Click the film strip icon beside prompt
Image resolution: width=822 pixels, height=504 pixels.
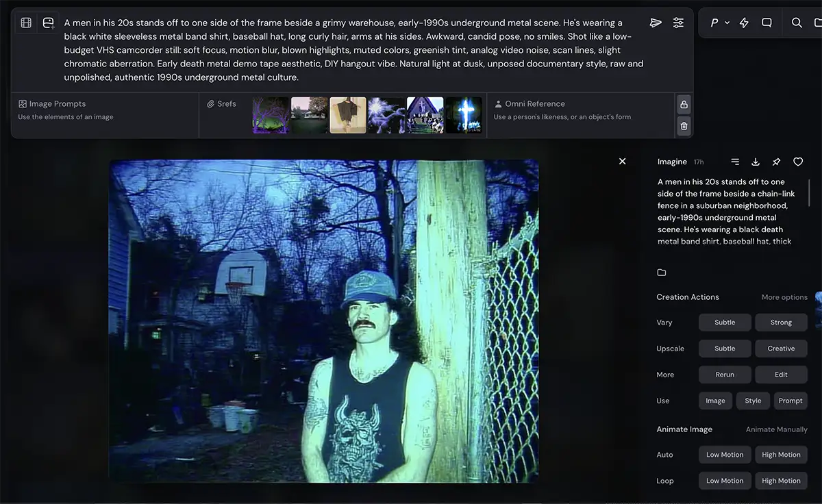[x=26, y=23]
